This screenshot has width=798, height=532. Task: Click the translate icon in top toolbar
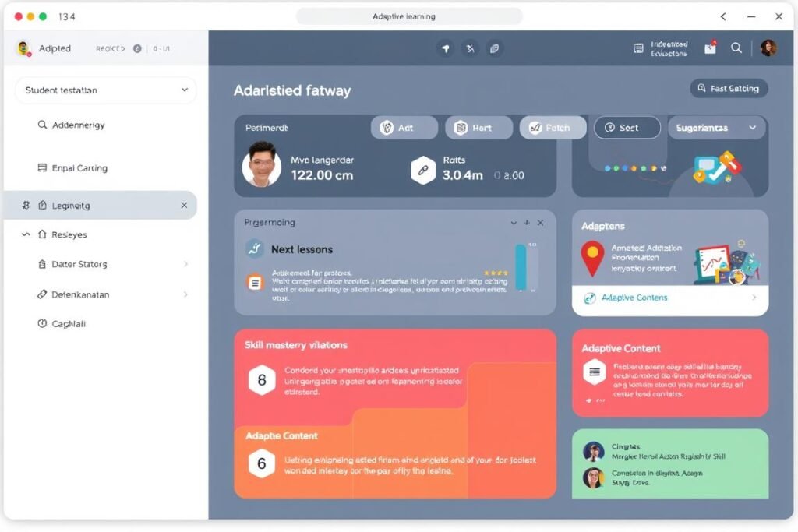pyautogui.click(x=470, y=48)
